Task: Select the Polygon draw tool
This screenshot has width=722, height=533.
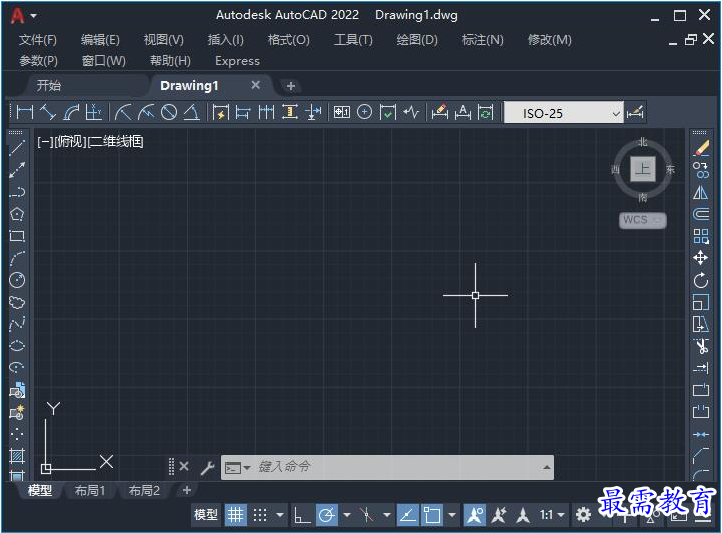Action: pyautogui.click(x=17, y=214)
